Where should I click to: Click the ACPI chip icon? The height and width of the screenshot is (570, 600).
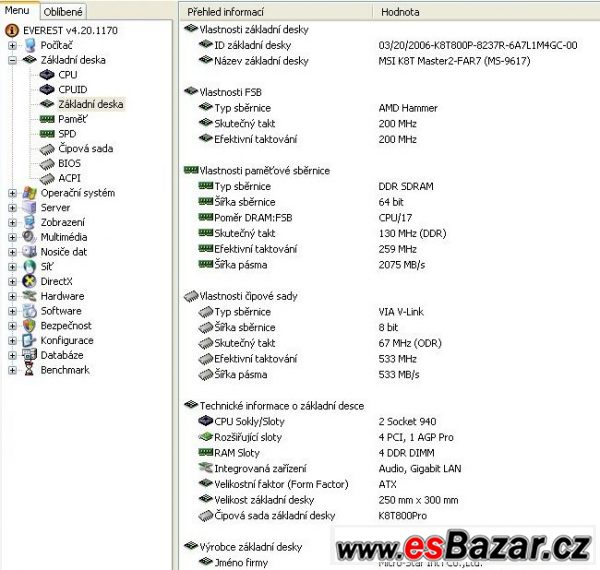47,179
